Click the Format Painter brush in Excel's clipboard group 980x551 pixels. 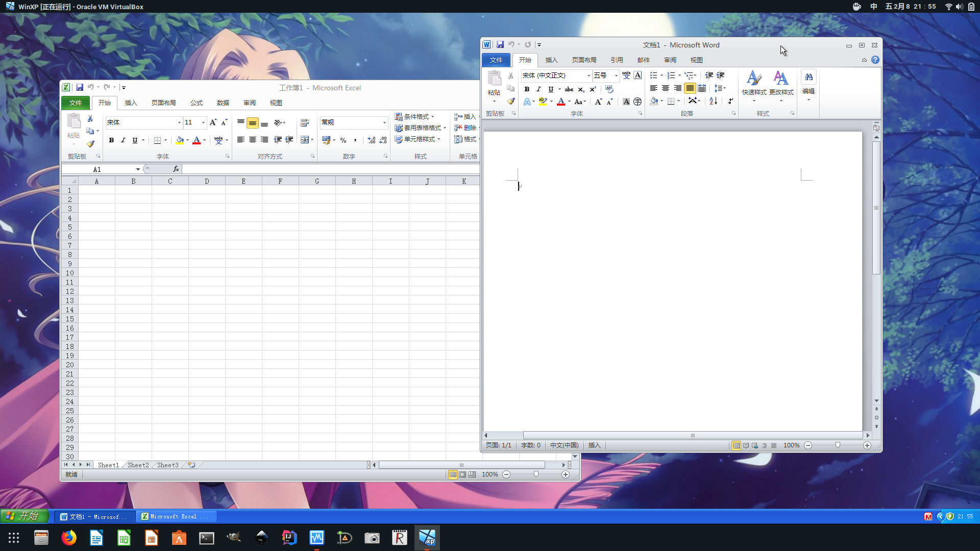tap(90, 144)
